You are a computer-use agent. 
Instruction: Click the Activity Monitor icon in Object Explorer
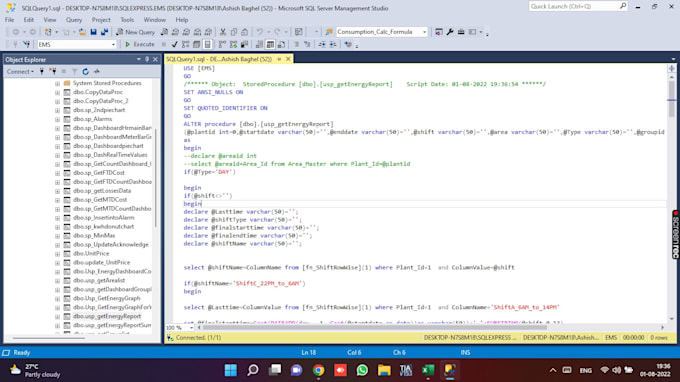pos(97,72)
